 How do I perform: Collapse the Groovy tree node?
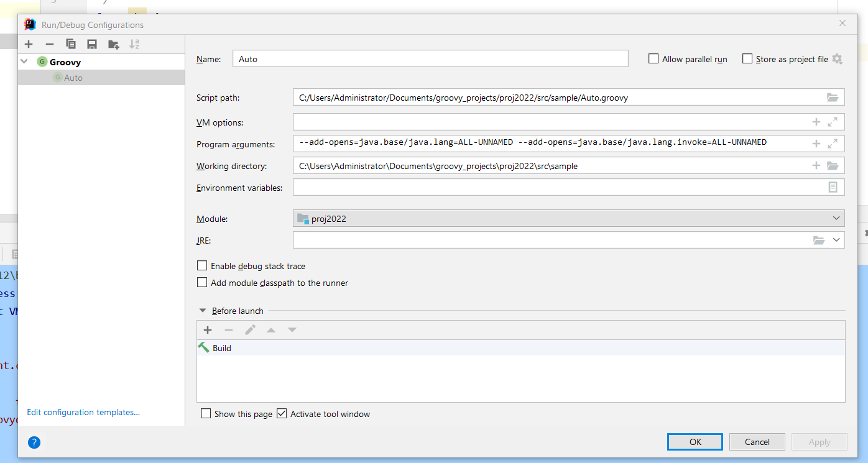(x=24, y=62)
